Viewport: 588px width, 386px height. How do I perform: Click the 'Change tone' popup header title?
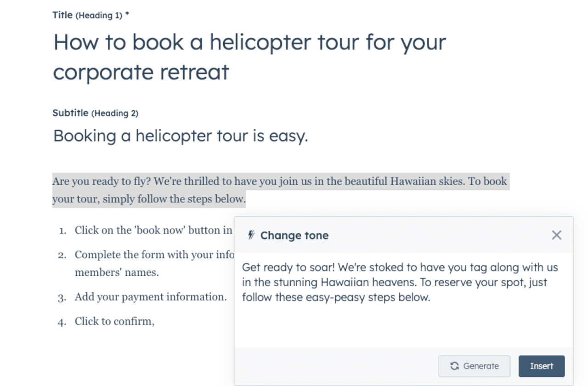294,235
